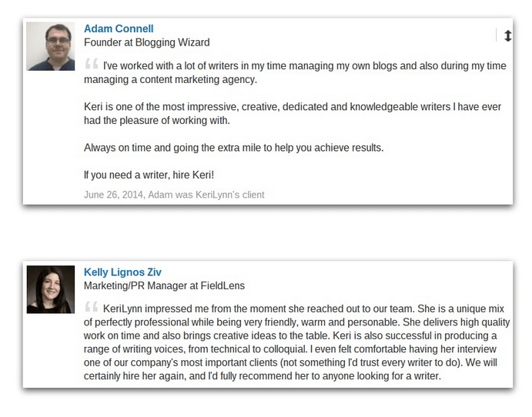532x417 pixels.
Task: Click the reorder up-down arrow icon
Action: point(507,35)
